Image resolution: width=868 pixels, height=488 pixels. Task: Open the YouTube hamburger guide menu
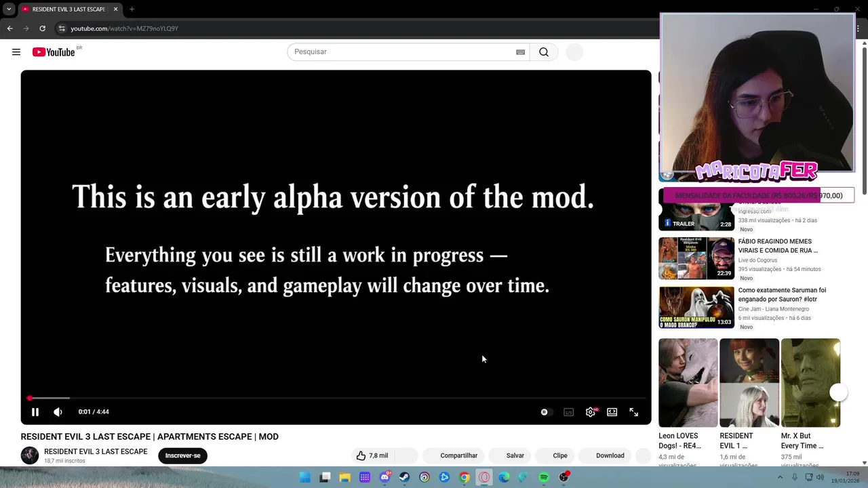(16, 52)
